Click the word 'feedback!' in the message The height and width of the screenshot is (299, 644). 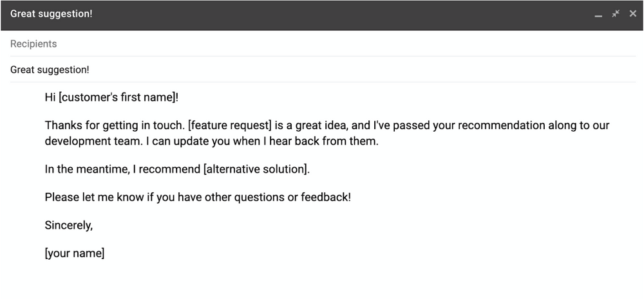click(x=326, y=197)
